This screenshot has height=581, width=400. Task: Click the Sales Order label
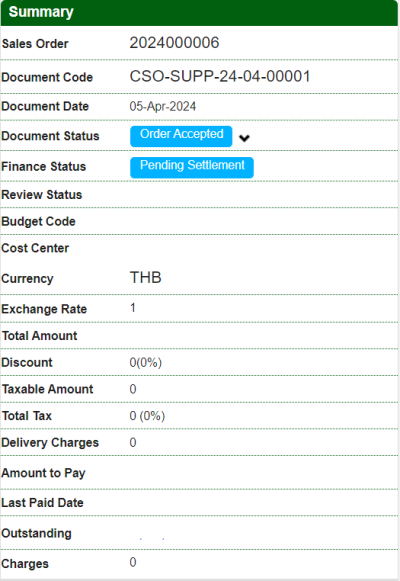(x=35, y=44)
